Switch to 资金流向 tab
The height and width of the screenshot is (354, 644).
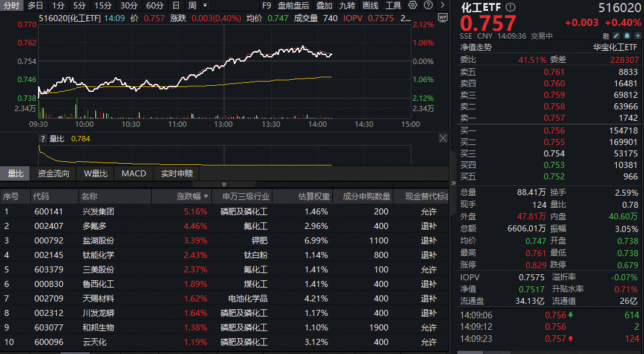pos(54,173)
